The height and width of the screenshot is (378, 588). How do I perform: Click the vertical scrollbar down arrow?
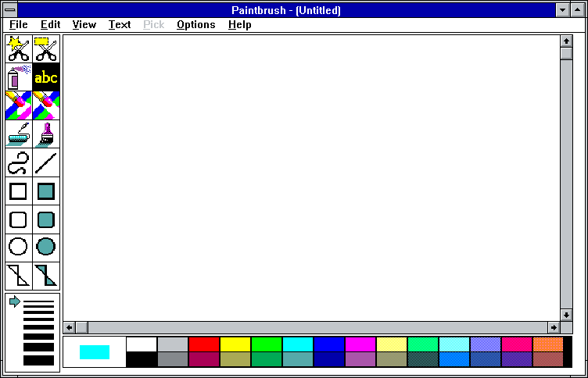click(566, 315)
